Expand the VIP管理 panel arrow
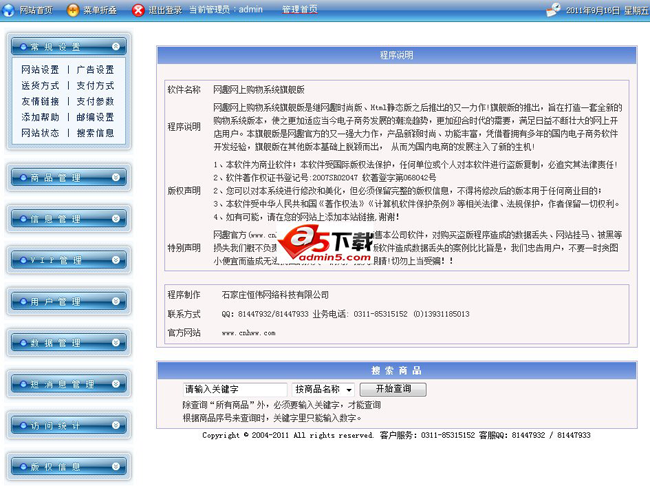This screenshot has height=486, width=650. 116,260
